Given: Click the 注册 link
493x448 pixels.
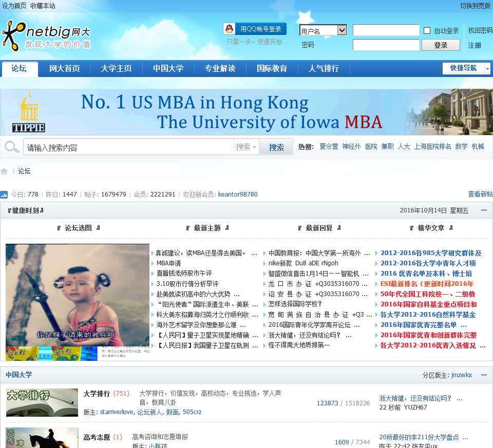Looking at the screenshot, I should point(475,46).
